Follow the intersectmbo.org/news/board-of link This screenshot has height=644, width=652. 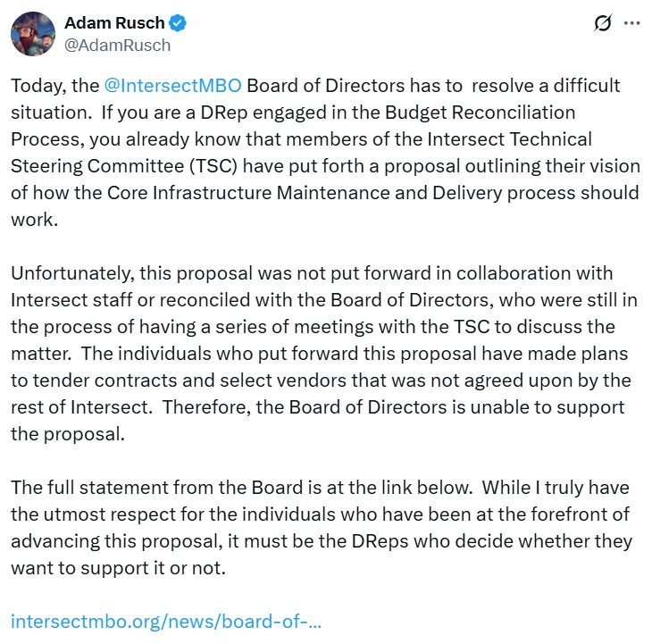(166, 621)
